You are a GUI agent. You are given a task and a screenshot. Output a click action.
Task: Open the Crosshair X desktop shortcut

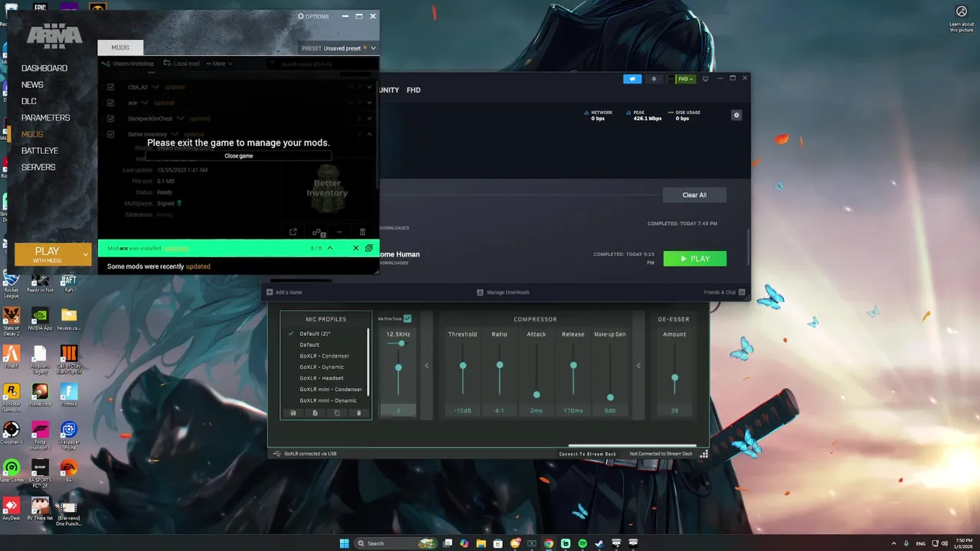click(11, 433)
